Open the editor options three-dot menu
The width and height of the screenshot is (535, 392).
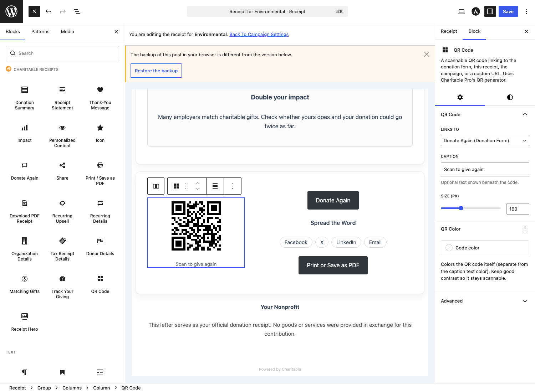coord(526,11)
